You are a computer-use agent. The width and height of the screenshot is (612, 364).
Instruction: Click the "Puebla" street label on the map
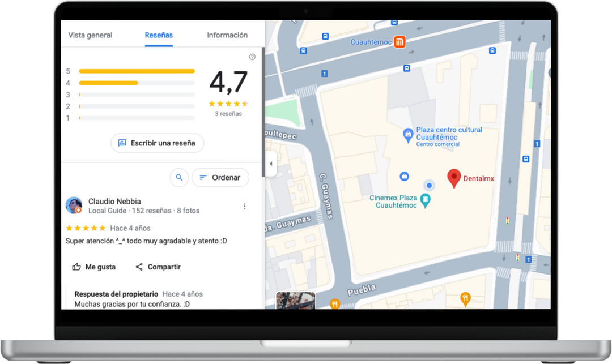click(x=362, y=290)
